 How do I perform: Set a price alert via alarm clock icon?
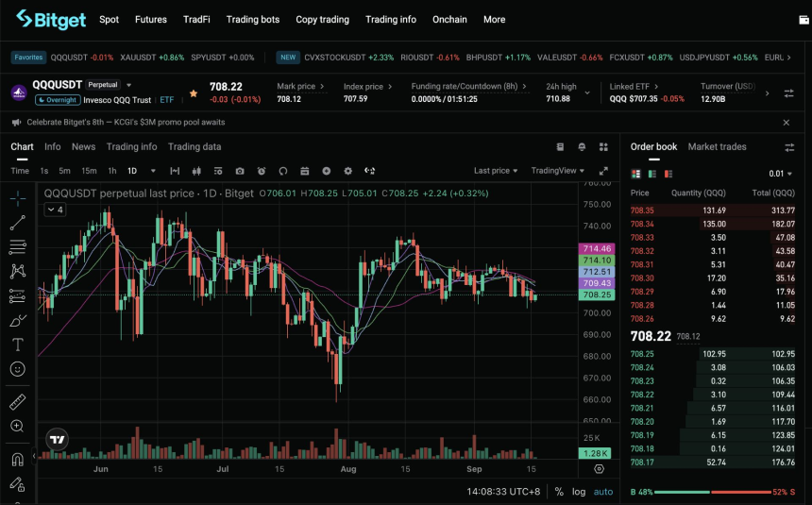262,171
